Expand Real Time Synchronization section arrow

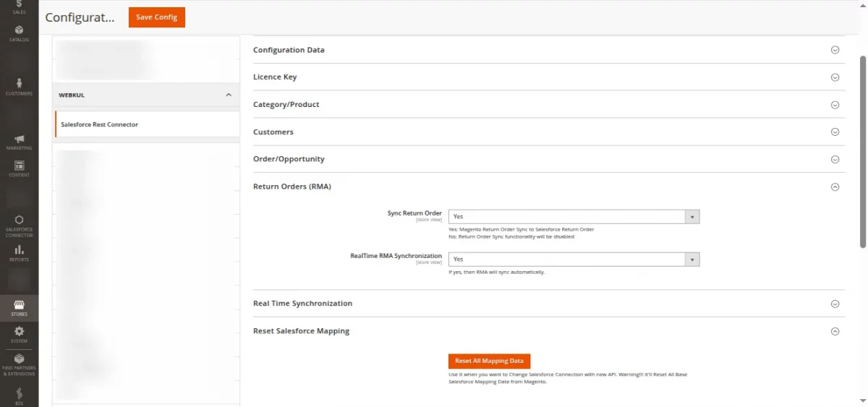[x=835, y=304]
